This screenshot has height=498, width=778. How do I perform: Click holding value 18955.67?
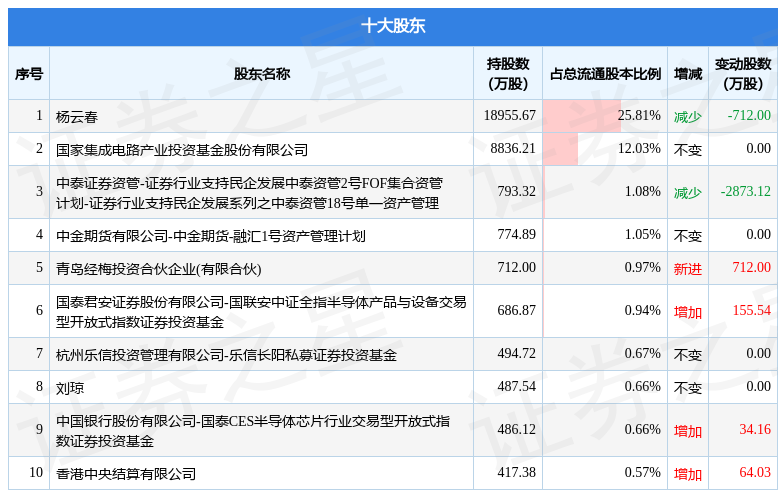(510, 115)
